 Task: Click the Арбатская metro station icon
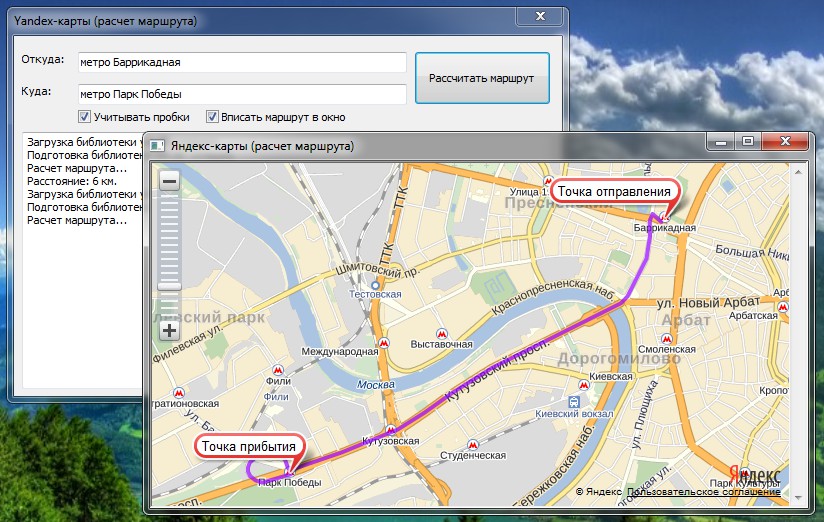pos(783,306)
